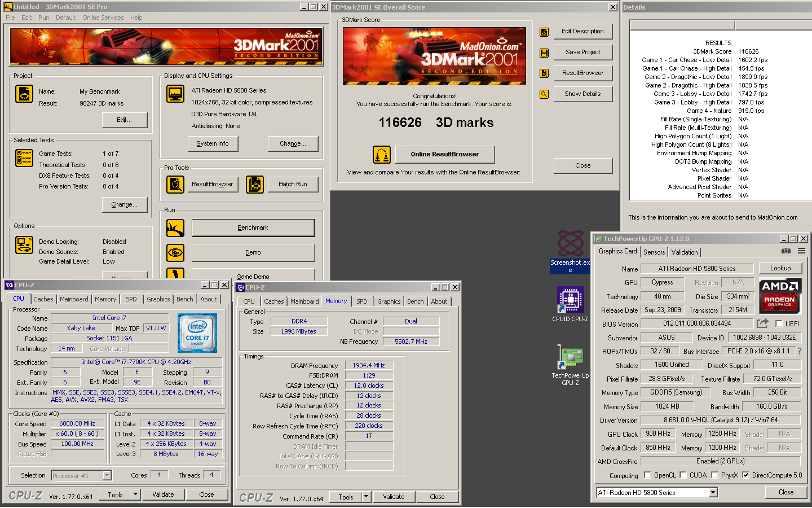Click the Intel Core i7 logo in CPU-Z
The height and width of the screenshot is (508, 812).
coord(197,334)
